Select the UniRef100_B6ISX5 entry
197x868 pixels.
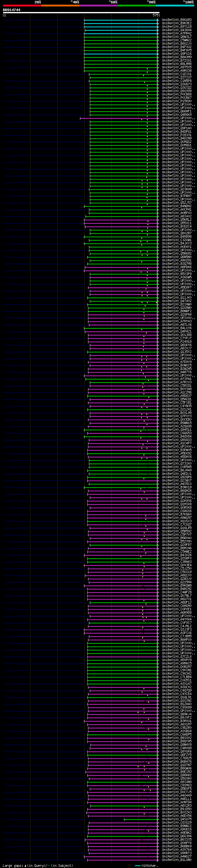coord(176,839)
